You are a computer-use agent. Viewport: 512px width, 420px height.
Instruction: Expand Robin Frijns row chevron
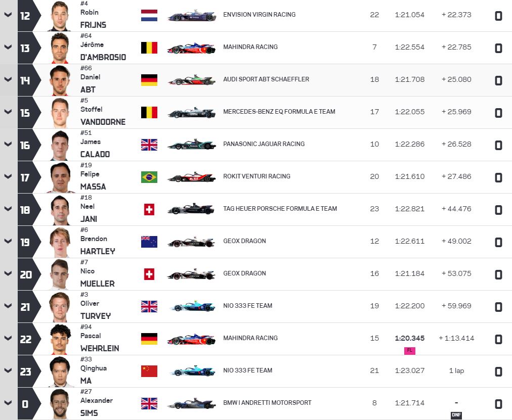[x=8, y=15]
